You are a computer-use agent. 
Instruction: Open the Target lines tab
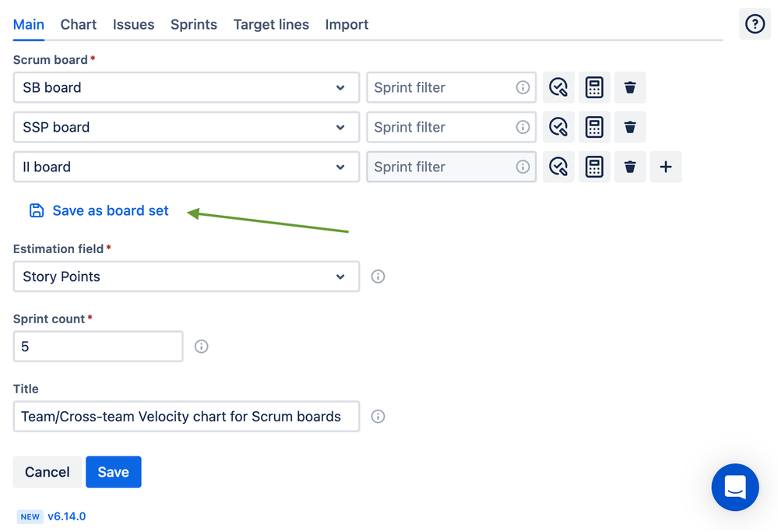(271, 24)
